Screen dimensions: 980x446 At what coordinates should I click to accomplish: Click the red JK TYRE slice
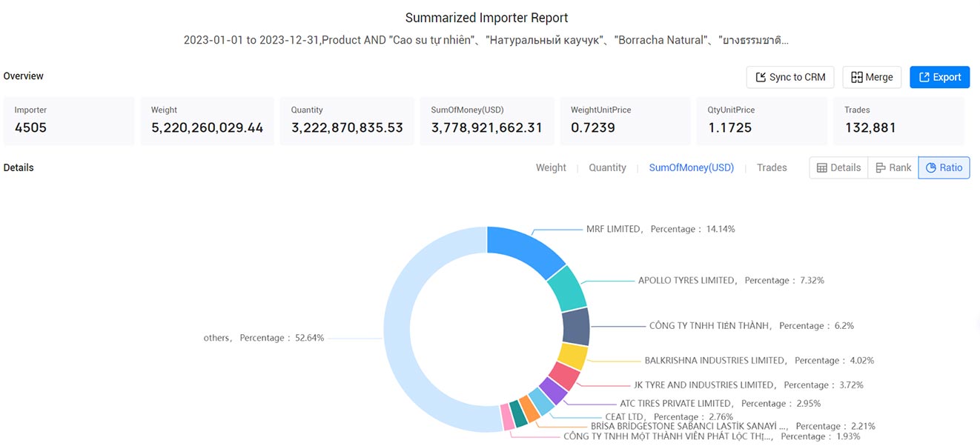pyautogui.click(x=564, y=376)
